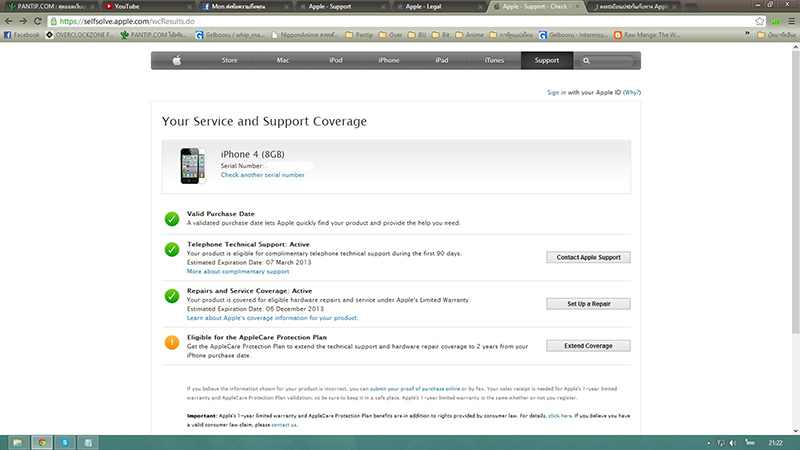Click the Why? link

coord(632,92)
